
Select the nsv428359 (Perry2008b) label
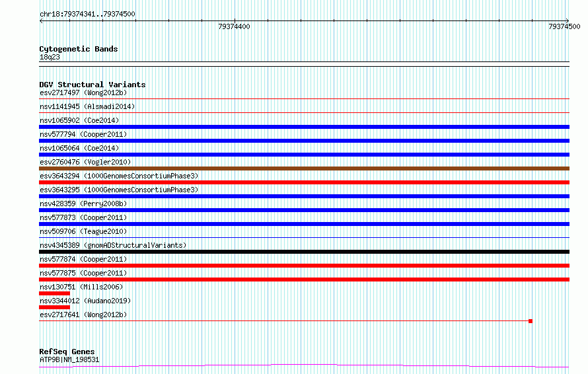(x=83, y=204)
